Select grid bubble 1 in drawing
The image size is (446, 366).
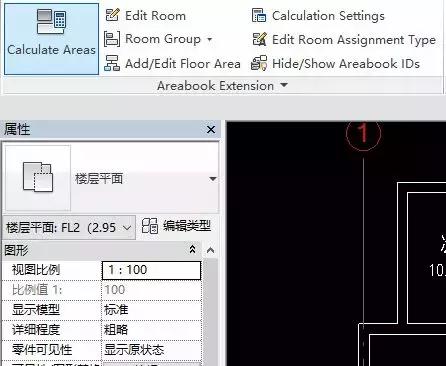click(363, 134)
